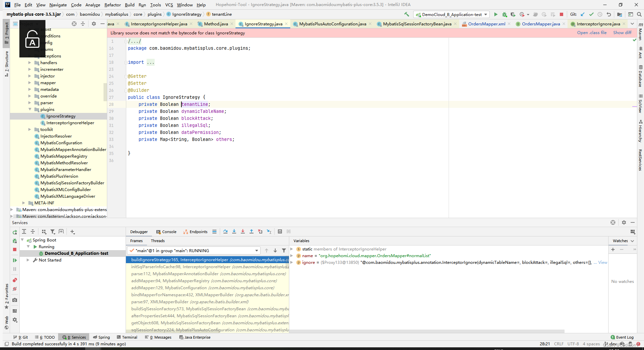Expand the toolkit package in Project tree
The width and height of the screenshot is (644, 350).
(29, 130)
